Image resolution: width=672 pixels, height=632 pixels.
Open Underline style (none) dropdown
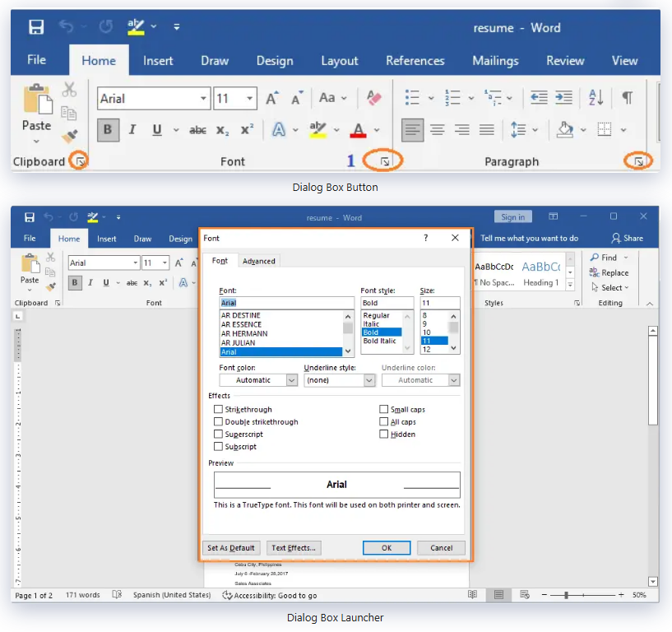[x=369, y=380]
